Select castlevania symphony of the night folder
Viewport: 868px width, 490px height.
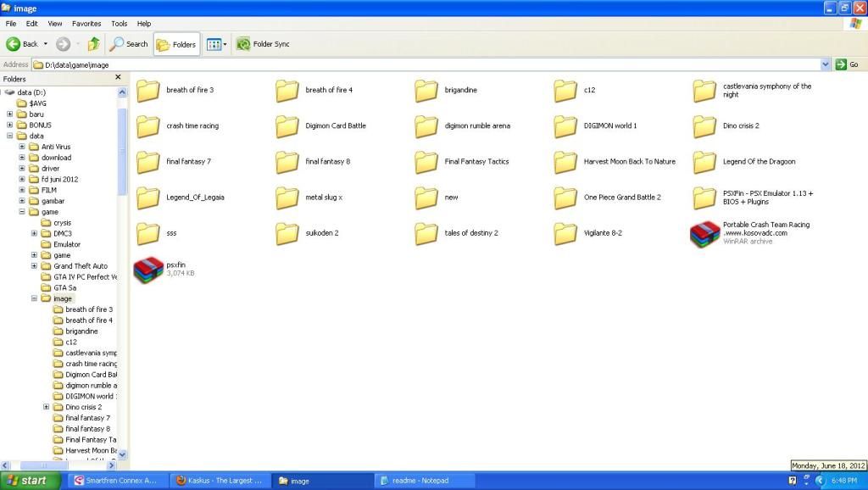753,90
